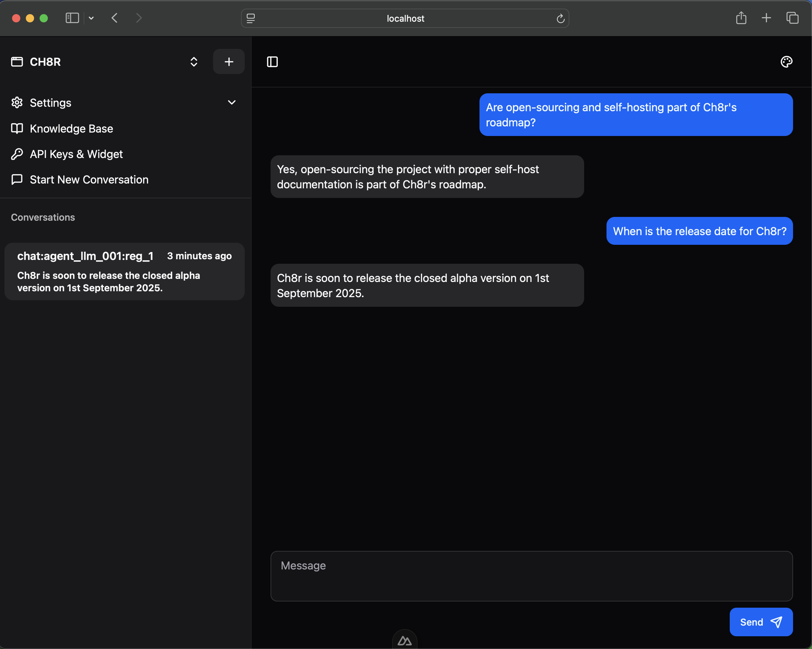812x649 pixels.
Task: Click the Safari share icon
Action: 741,18
